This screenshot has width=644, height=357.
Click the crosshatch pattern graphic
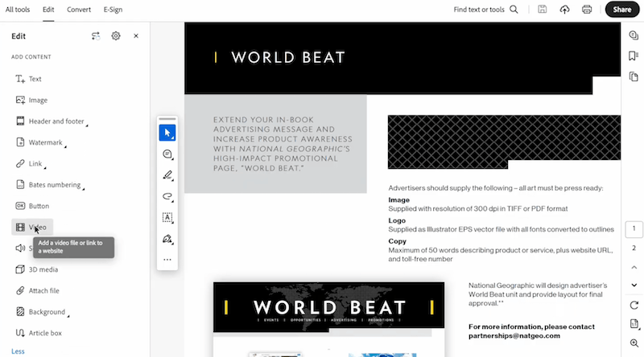[504, 142]
